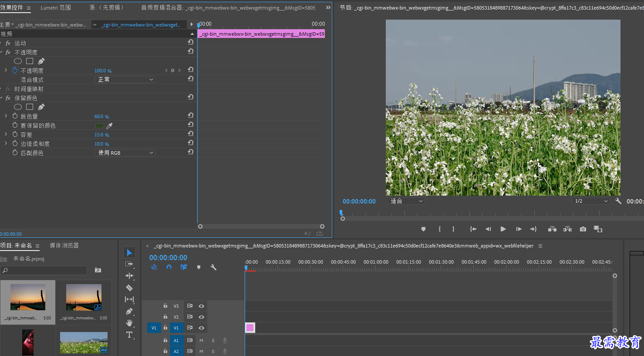The width and height of the screenshot is (644, 356).
Task: Toggle V2 track output eye
Action: (x=201, y=317)
